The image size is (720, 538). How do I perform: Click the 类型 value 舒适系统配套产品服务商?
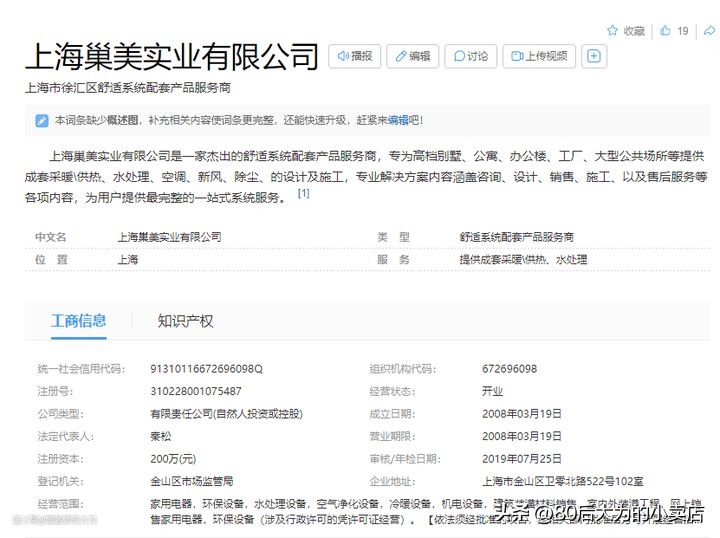point(517,237)
